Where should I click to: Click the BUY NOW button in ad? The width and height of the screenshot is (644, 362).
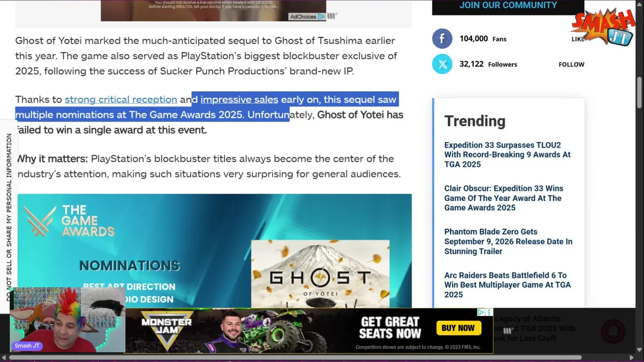458,328
